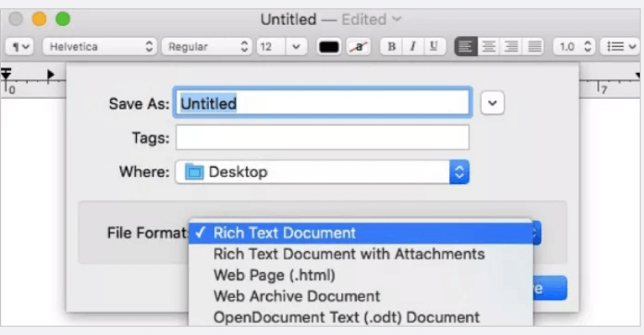The image size is (644, 335).
Task: Open the Where Desktop location popup
Action: [x=322, y=172]
